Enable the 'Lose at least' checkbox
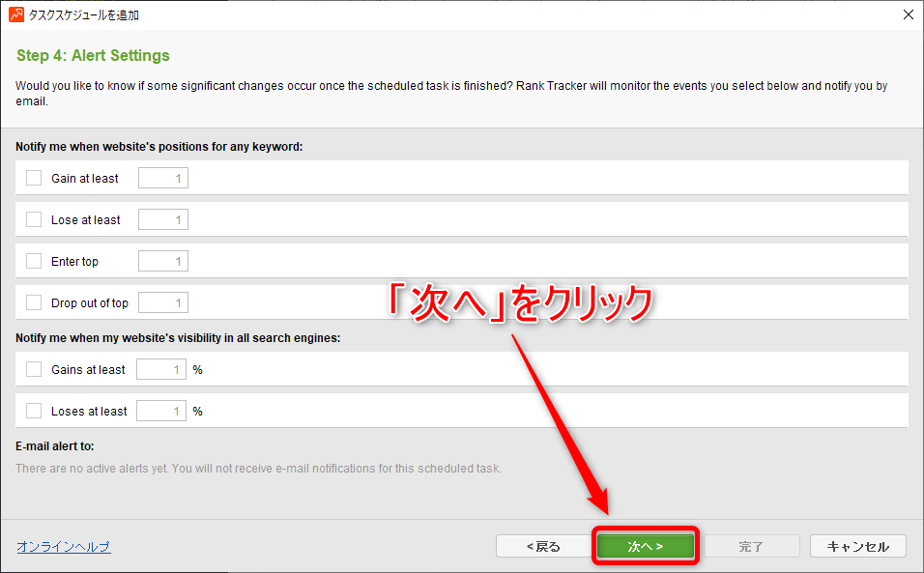 tap(34, 219)
